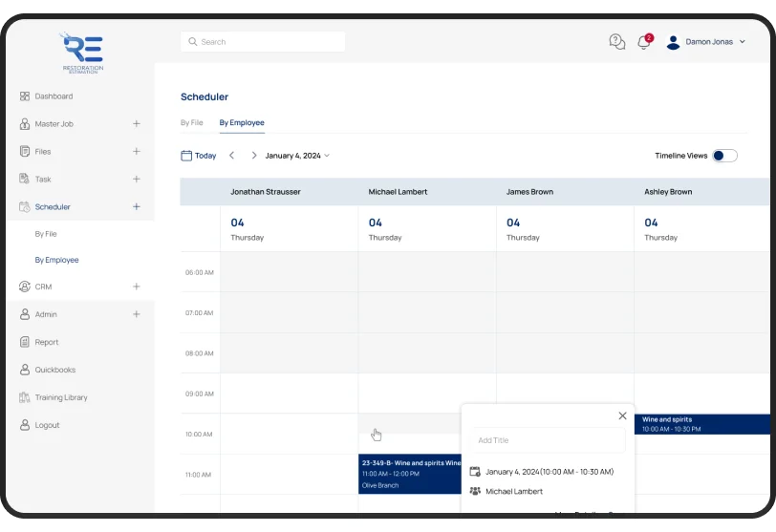
Task: Open the January 4, 2024 date picker
Action: 297,156
